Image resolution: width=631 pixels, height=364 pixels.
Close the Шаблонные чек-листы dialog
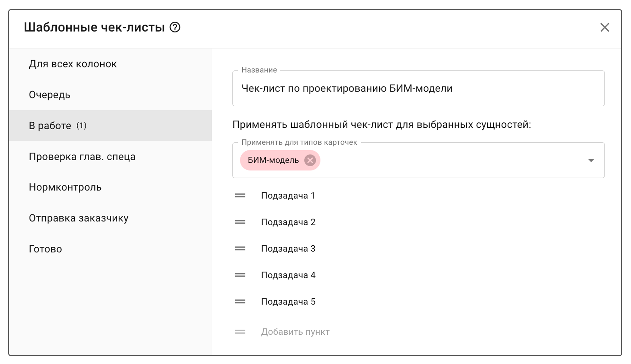click(604, 27)
